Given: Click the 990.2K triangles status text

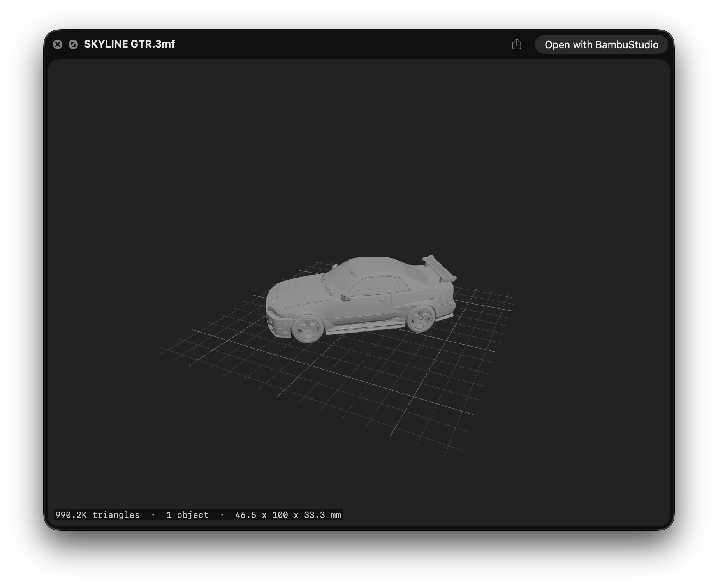Looking at the screenshot, I should (x=97, y=515).
